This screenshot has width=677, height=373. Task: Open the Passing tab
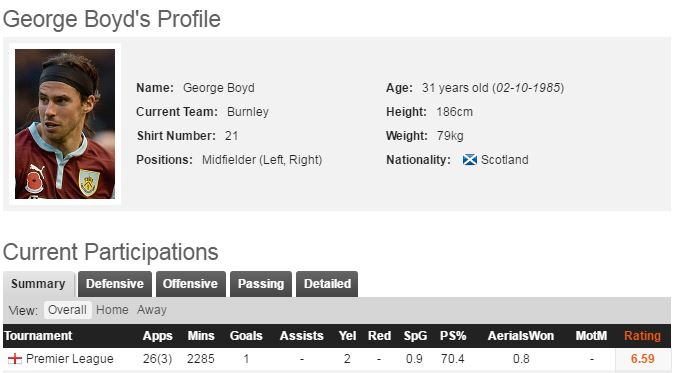pyautogui.click(x=261, y=284)
